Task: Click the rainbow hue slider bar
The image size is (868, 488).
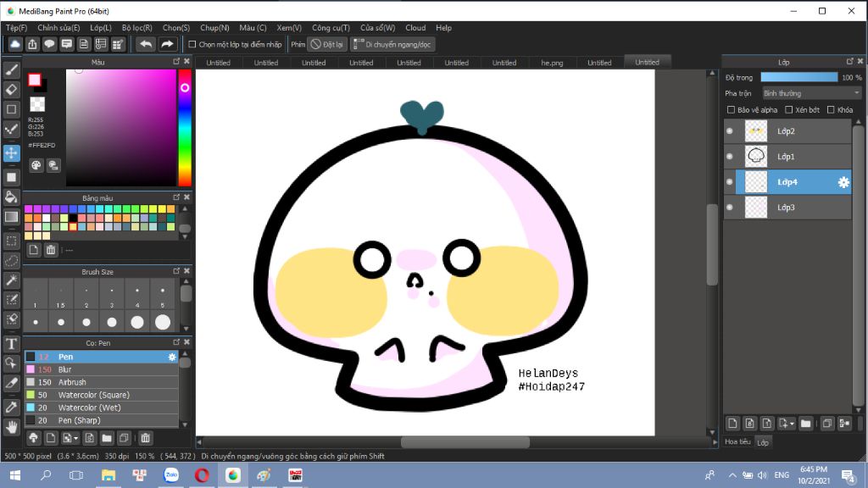Action: tap(184, 125)
